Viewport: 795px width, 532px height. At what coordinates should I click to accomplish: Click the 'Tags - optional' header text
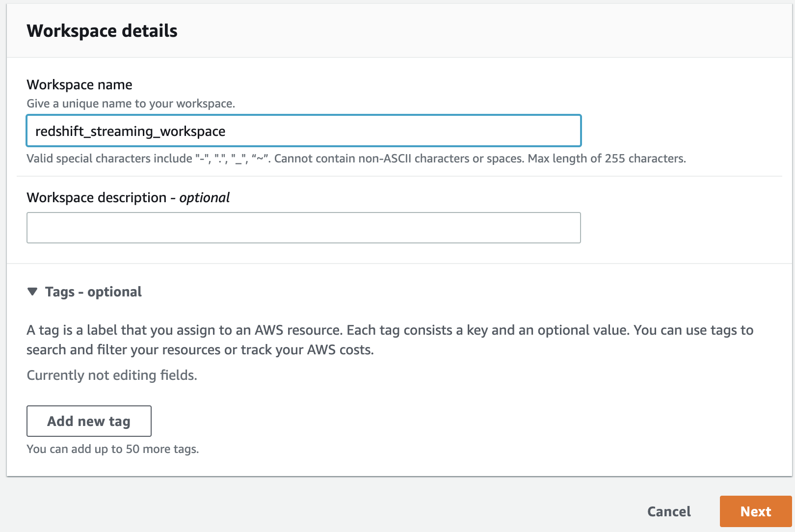(x=93, y=292)
